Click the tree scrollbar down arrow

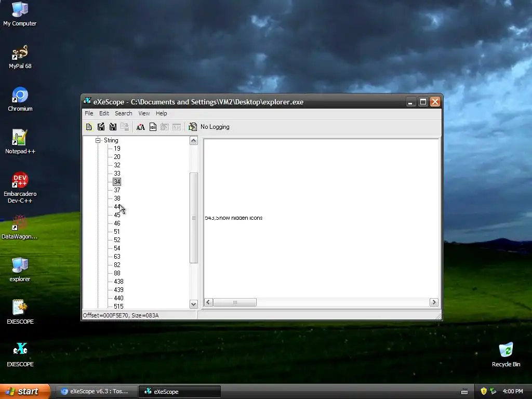(x=194, y=304)
